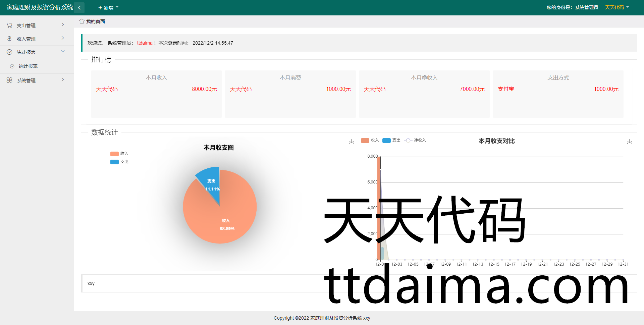Open the 统计报表 submenu item

click(28, 66)
